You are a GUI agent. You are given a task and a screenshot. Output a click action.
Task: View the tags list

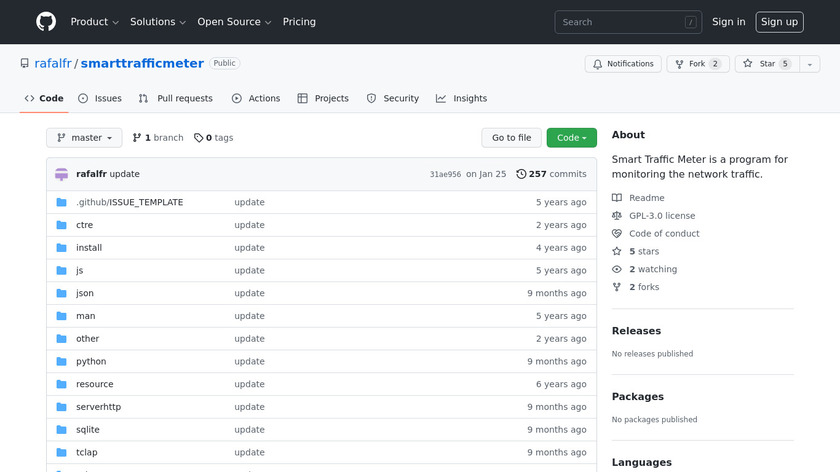coord(214,138)
